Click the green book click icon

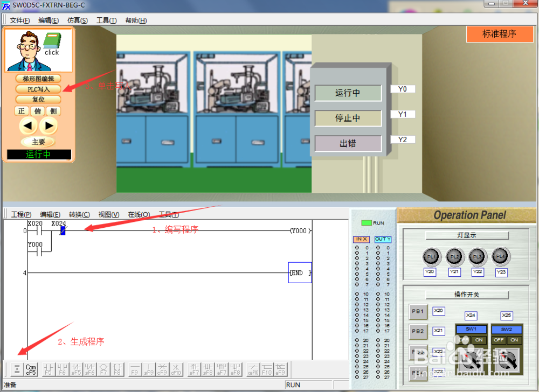click(x=53, y=44)
